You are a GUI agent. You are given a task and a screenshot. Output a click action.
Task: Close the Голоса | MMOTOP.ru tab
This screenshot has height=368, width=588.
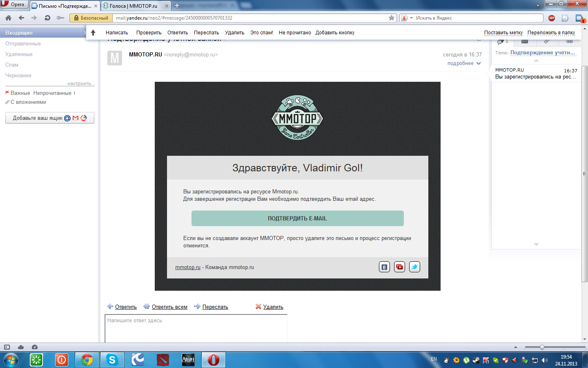[167, 6]
